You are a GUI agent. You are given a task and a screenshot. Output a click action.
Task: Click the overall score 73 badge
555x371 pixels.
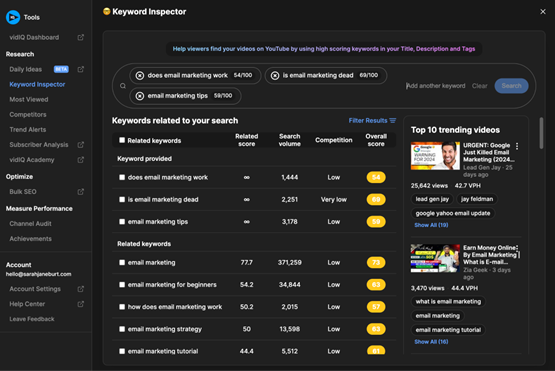[376, 262]
